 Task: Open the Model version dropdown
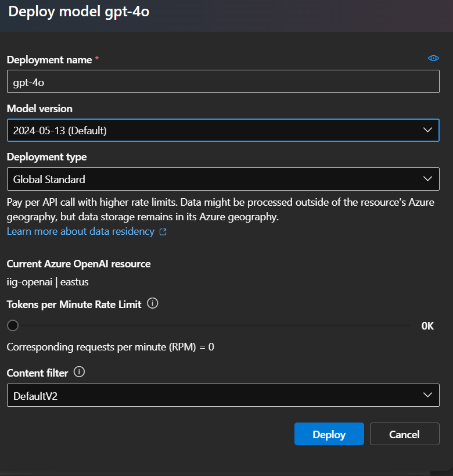pyautogui.click(x=223, y=130)
